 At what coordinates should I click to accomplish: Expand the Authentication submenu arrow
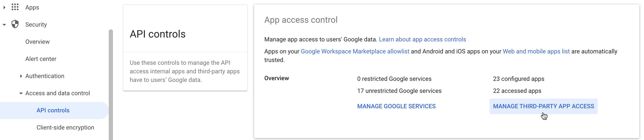(x=21, y=76)
